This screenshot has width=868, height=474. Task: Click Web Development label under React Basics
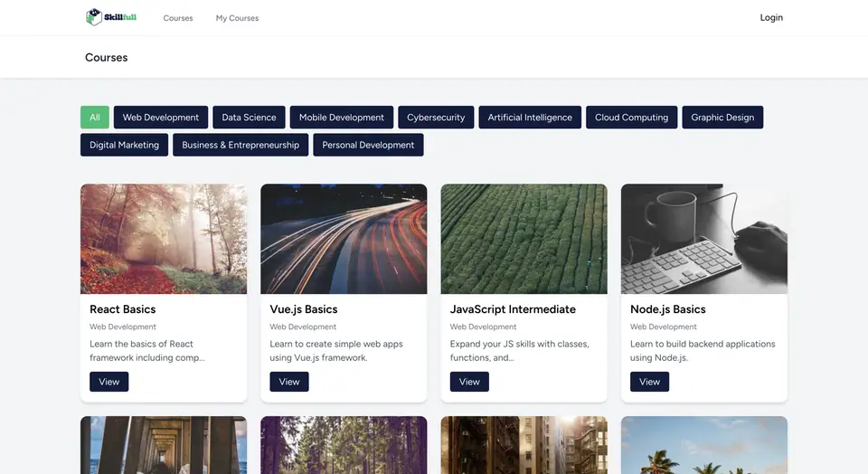123,327
